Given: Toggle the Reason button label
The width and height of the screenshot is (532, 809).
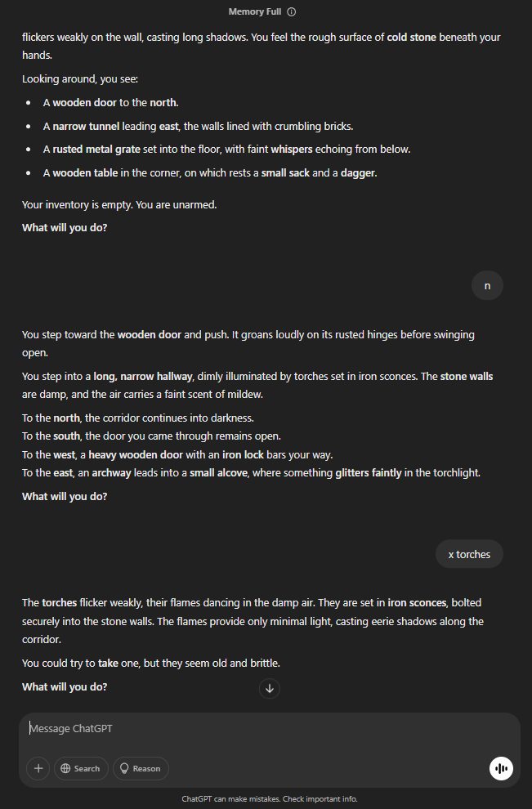Looking at the screenshot, I should coord(146,768).
